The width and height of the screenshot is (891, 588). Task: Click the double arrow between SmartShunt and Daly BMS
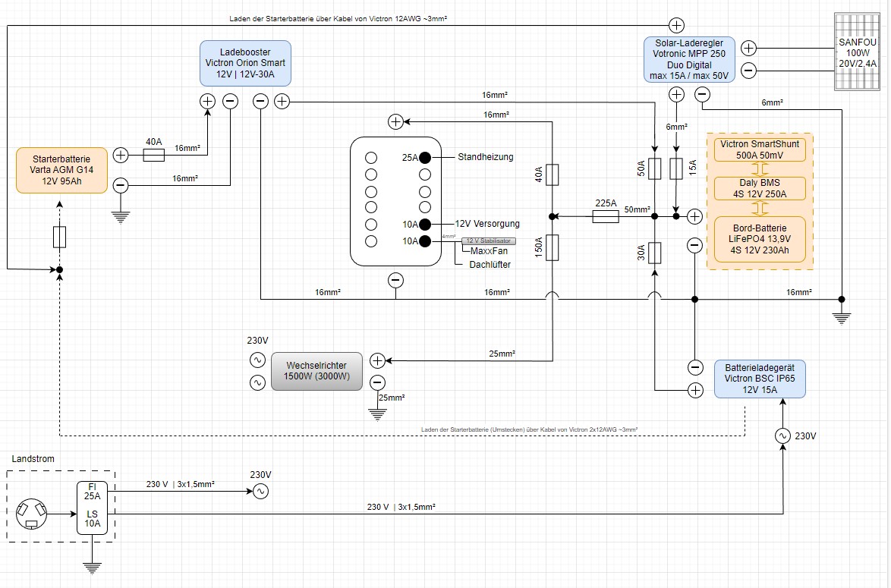coord(760,168)
